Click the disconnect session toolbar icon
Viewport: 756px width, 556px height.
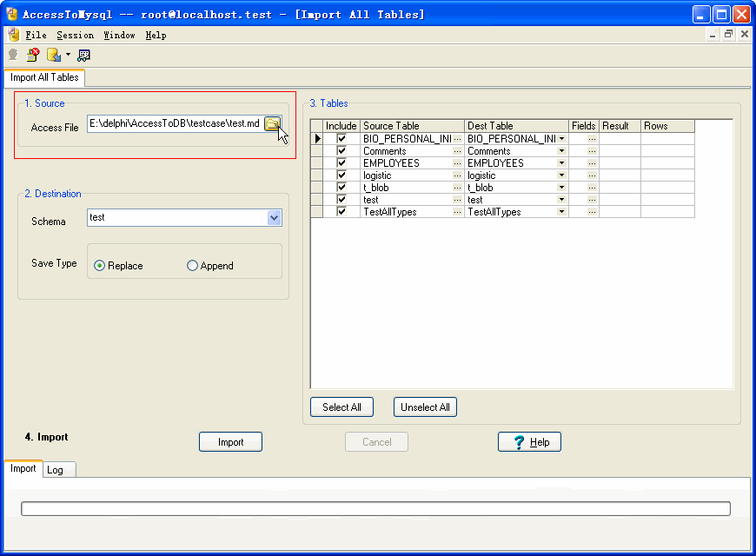[x=33, y=55]
